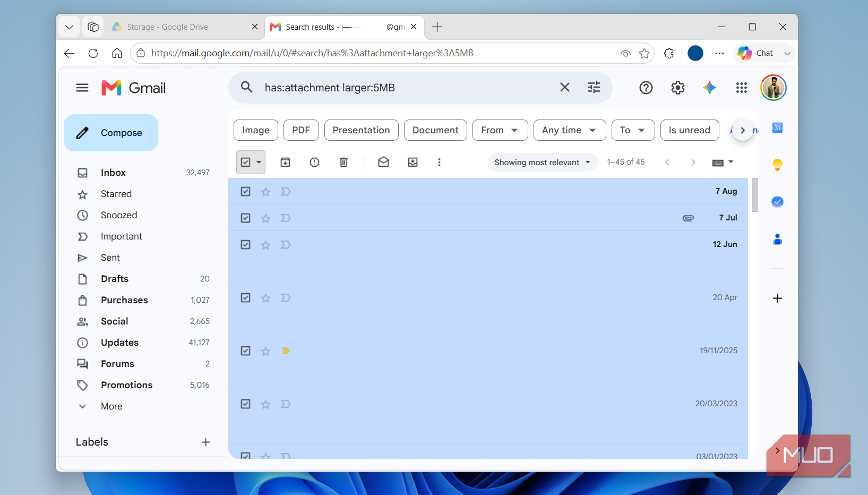
Task: Delete the selected emails with trash icon
Action: [x=344, y=163]
